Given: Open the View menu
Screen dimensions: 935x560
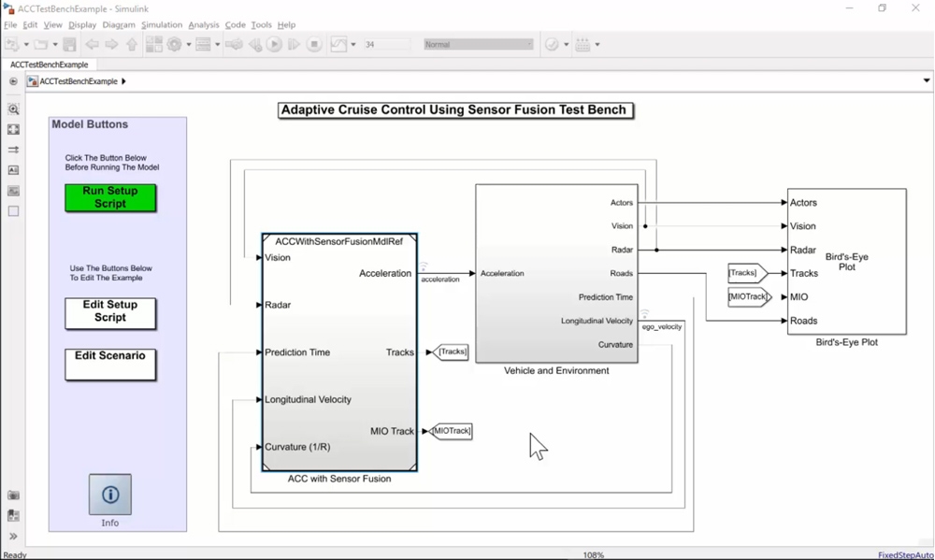Looking at the screenshot, I should point(52,24).
